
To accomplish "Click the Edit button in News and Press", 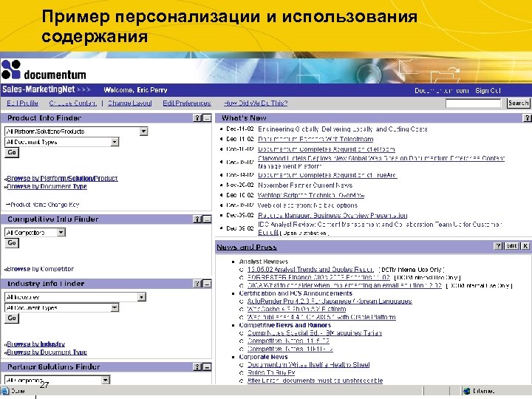I will 511,246.
